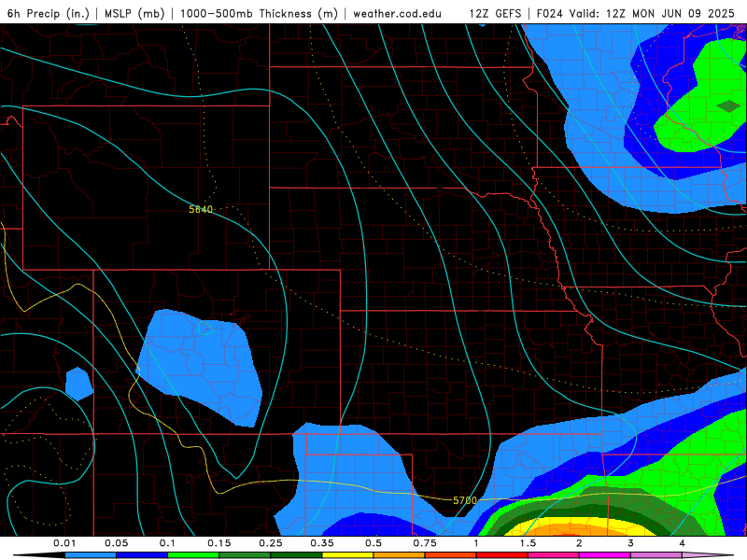747x560 pixels.
Task: Click the 5640 thickness contour label
Action: [201, 209]
